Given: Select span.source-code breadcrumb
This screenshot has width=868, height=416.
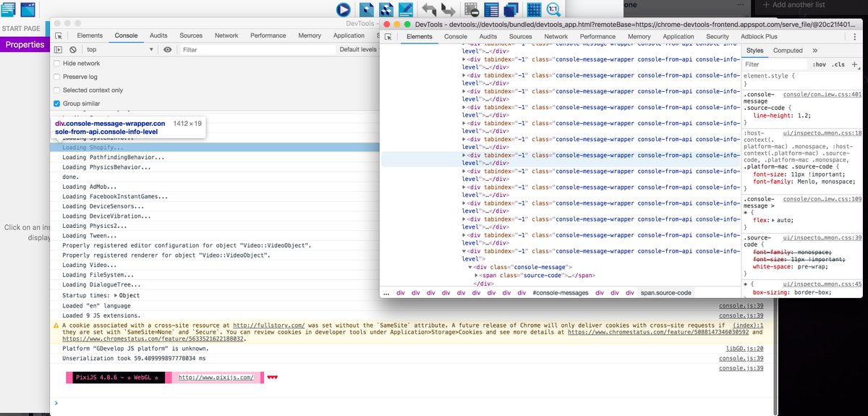Looking at the screenshot, I should pyautogui.click(x=665, y=292).
